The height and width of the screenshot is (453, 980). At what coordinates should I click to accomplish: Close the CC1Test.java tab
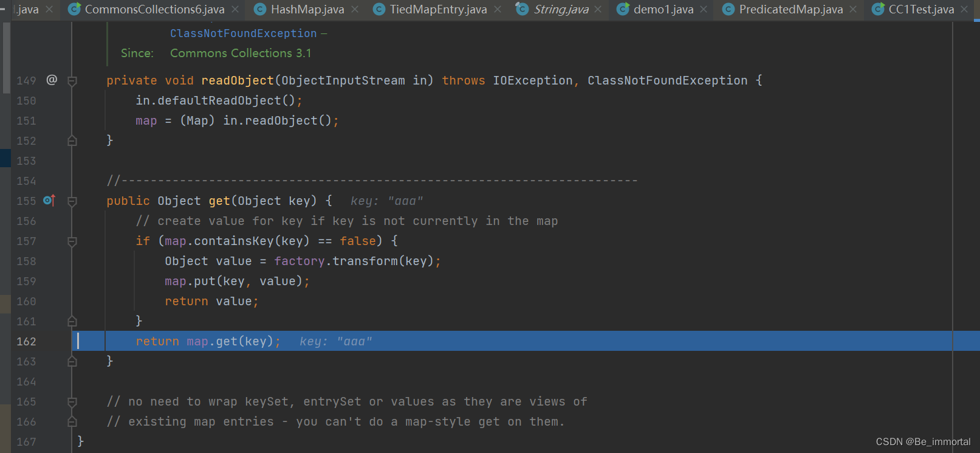click(x=964, y=9)
